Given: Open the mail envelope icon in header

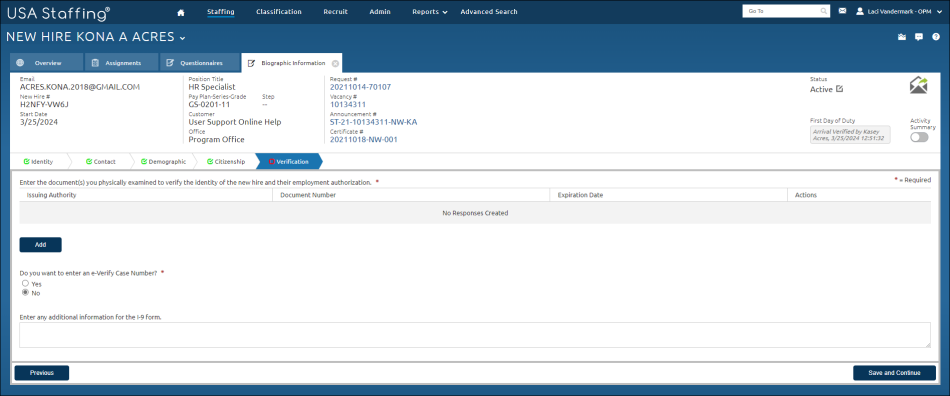Looking at the screenshot, I should [842, 11].
